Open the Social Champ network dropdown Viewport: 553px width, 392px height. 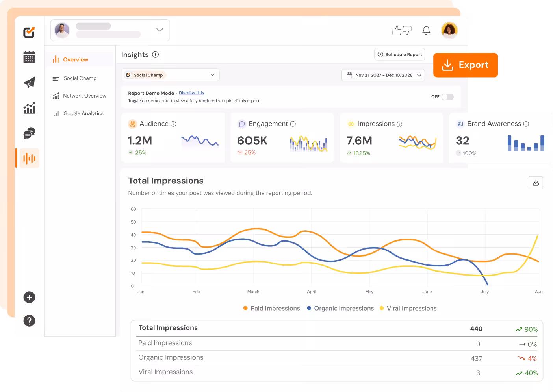point(170,75)
